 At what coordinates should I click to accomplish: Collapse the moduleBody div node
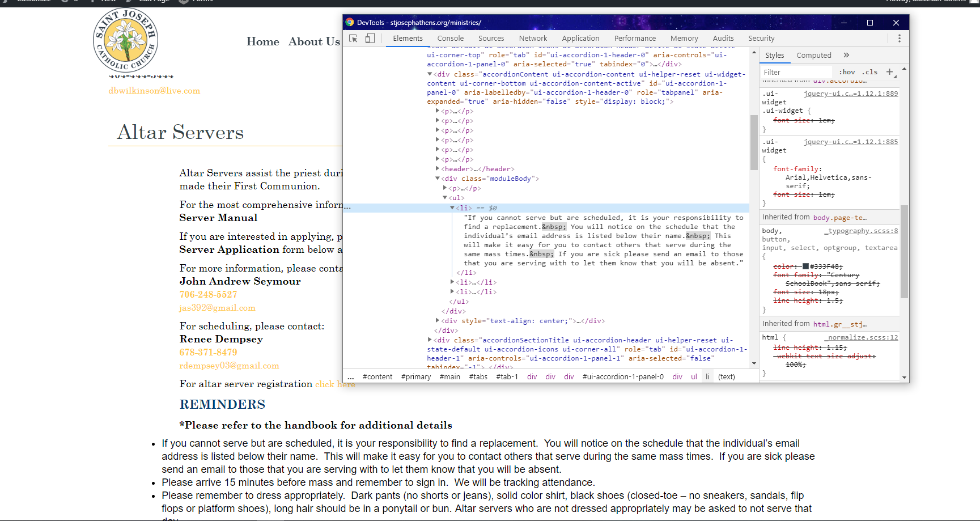(x=438, y=179)
